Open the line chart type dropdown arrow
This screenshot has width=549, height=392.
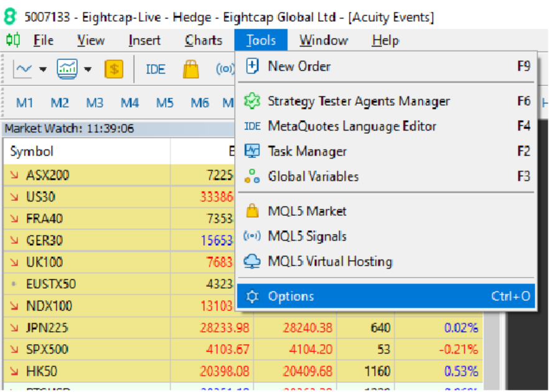point(43,69)
